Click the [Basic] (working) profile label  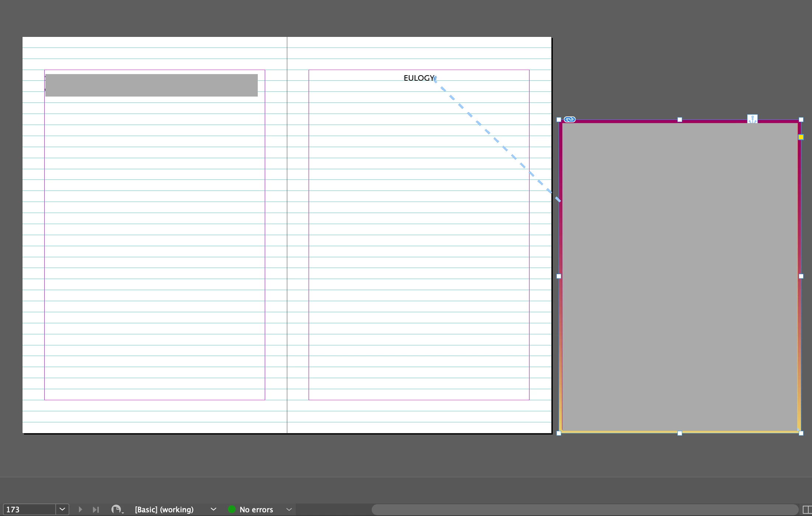tap(164, 509)
